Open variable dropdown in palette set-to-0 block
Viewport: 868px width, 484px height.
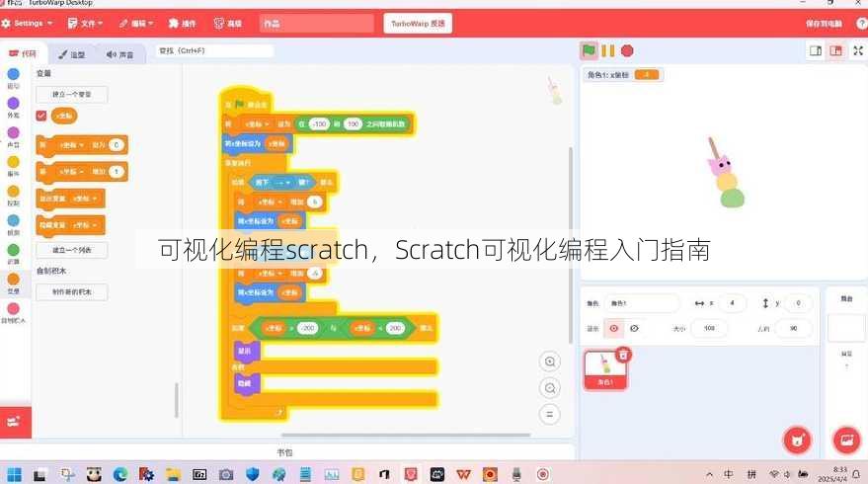72,145
